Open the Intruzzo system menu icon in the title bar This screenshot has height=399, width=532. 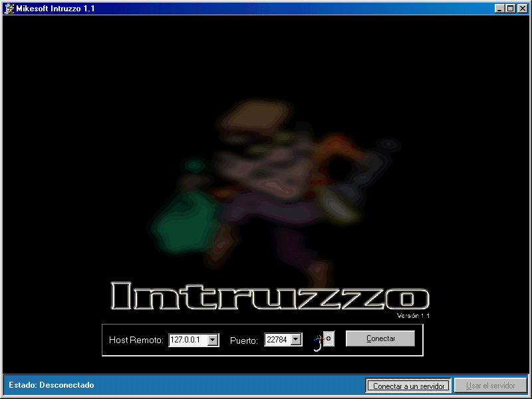point(9,9)
